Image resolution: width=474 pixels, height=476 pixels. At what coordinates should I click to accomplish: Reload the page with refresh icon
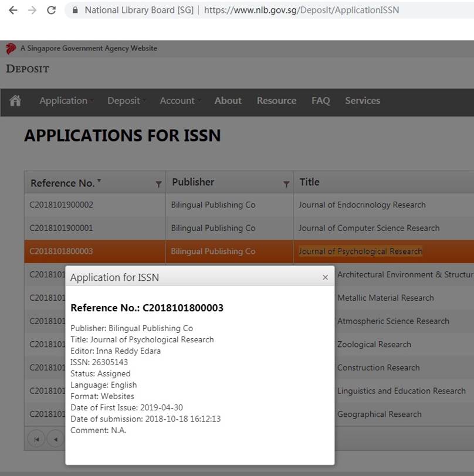52,11
